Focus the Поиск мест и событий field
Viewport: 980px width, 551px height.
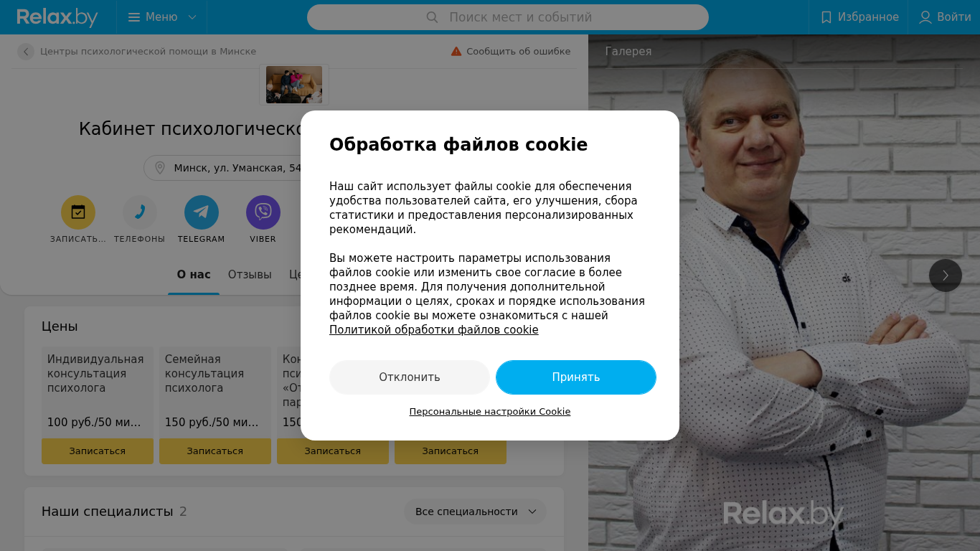[x=508, y=17]
